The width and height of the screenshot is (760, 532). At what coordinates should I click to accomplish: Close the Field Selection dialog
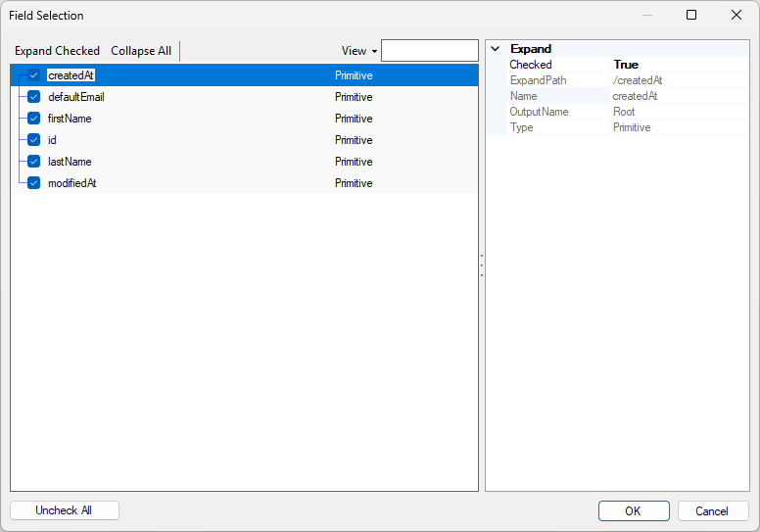(736, 15)
